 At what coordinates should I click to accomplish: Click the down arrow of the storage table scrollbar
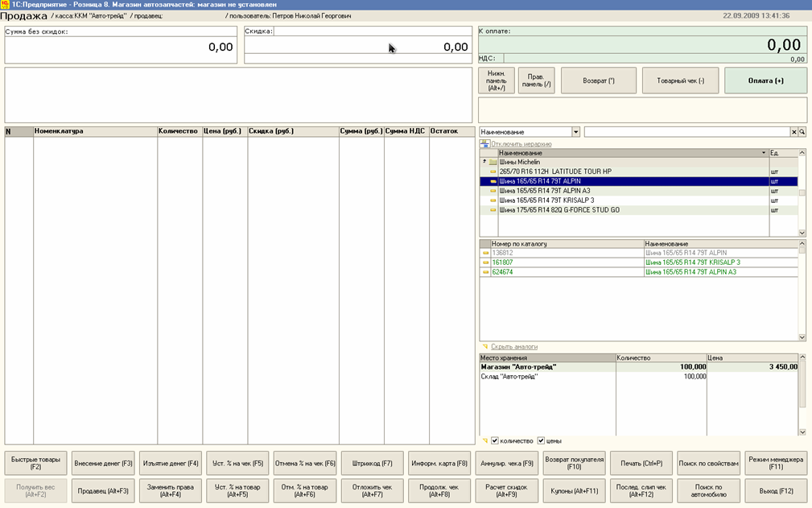(x=802, y=432)
